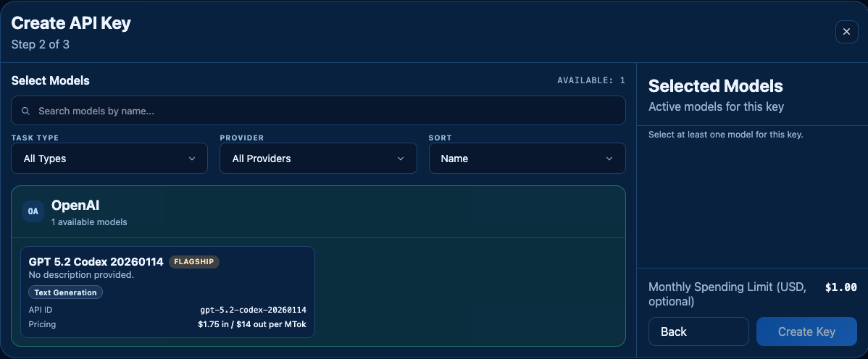This screenshot has width=868, height=359.
Task: Click the pricing text '$1.75 in / $14 out per MTok'
Action: coord(252,324)
